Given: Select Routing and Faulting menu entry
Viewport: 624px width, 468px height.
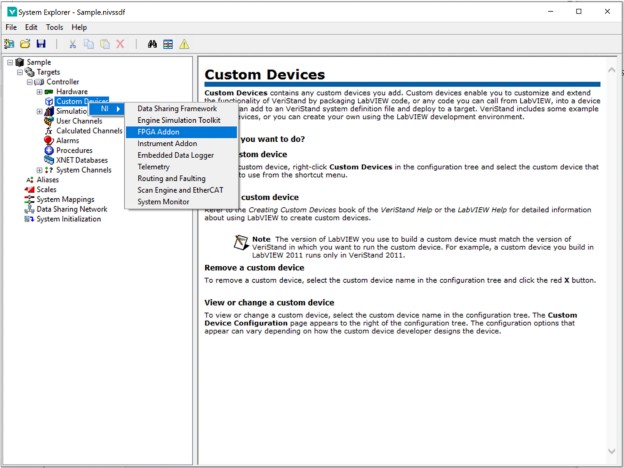Looking at the screenshot, I should click(x=181, y=179).
